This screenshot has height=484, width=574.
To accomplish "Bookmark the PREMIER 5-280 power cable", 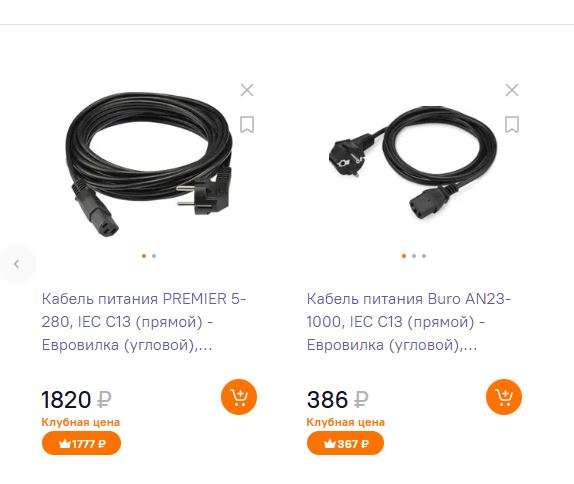I will (x=247, y=124).
